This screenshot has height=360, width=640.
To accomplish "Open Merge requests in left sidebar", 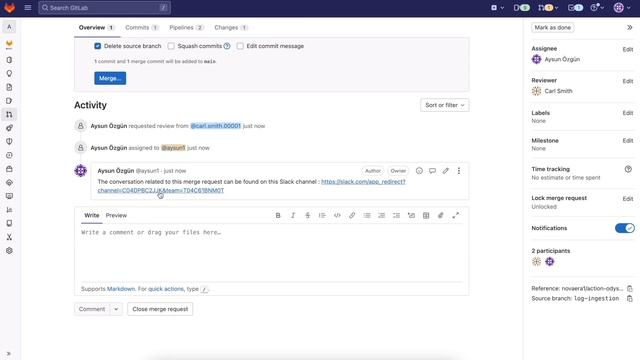I will click(x=9, y=114).
